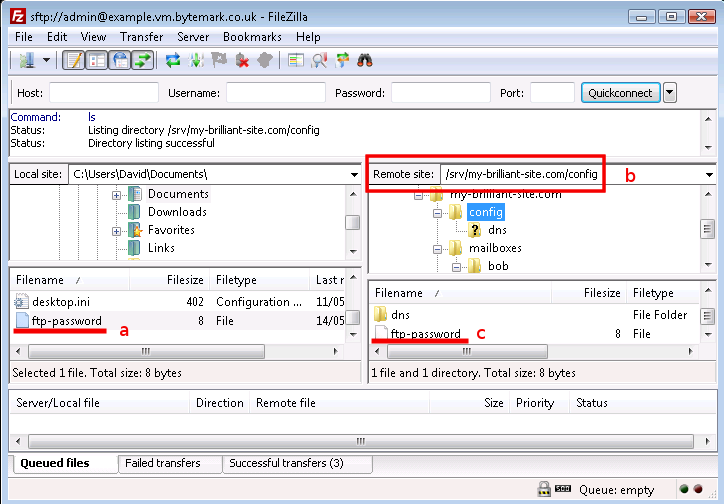Click the Username input field
Image resolution: width=724 pixels, height=504 pixels.
(x=276, y=93)
